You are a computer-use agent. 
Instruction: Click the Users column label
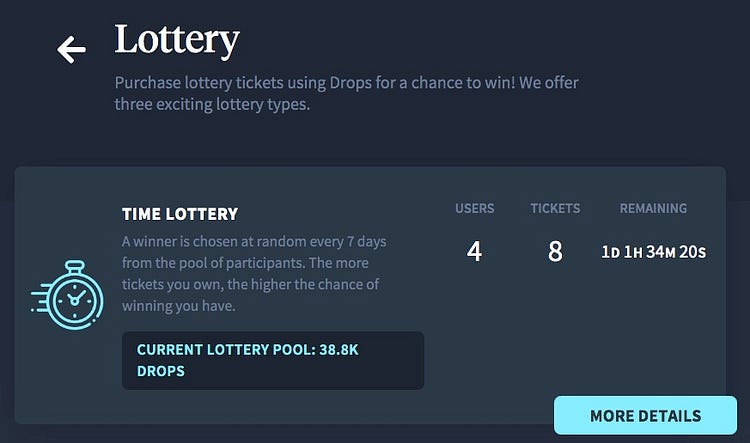474,209
